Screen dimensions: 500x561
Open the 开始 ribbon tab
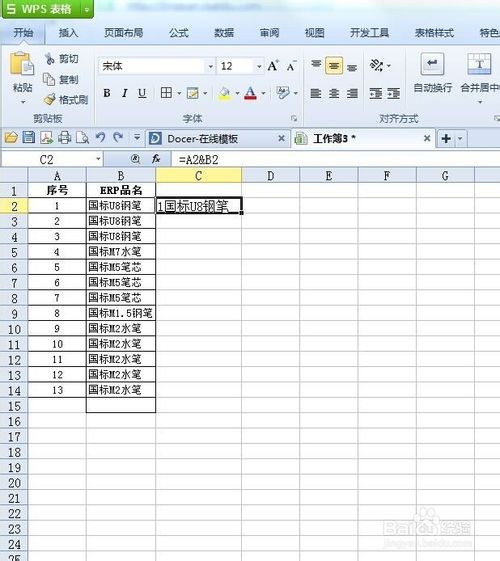(23, 33)
